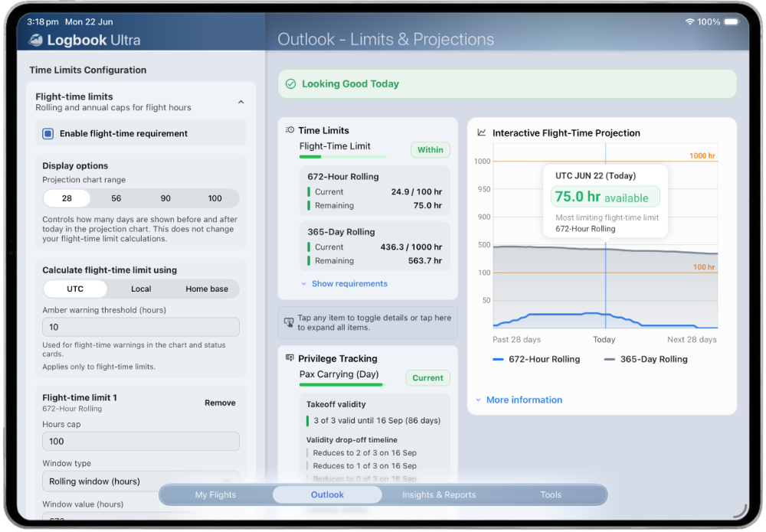Click the '563.7 hr' remaining value
The image size is (766, 532).
[425, 260]
